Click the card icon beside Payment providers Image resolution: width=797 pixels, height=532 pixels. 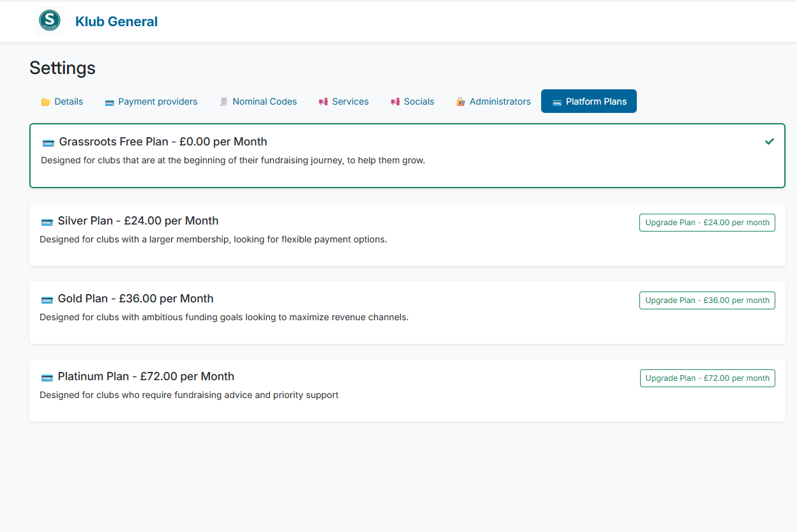[x=108, y=101]
